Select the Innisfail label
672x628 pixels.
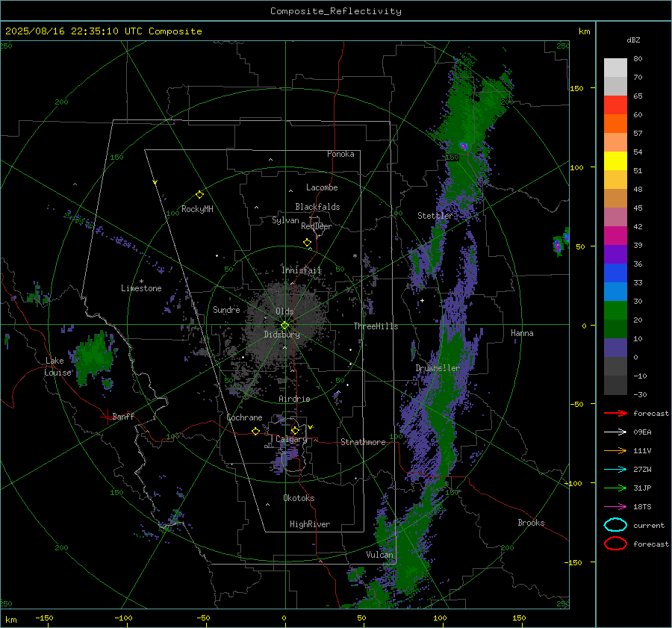tap(302, 270)
